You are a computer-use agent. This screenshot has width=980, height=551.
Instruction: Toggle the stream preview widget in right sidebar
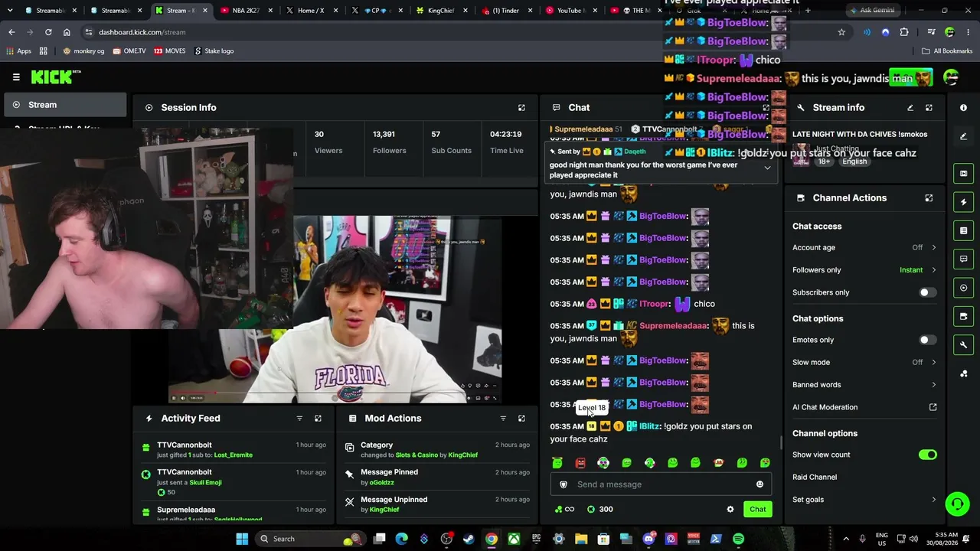(x=963, y=174)
